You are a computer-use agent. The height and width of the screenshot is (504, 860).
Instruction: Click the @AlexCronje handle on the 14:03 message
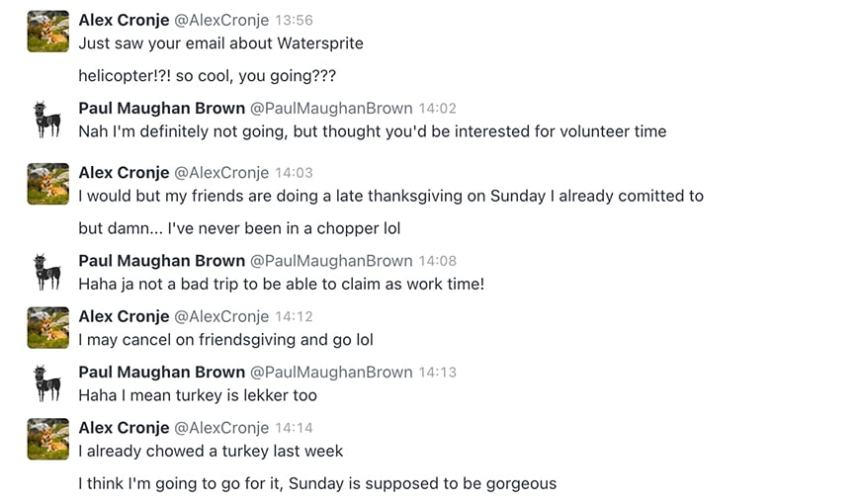tap(221, 173)
